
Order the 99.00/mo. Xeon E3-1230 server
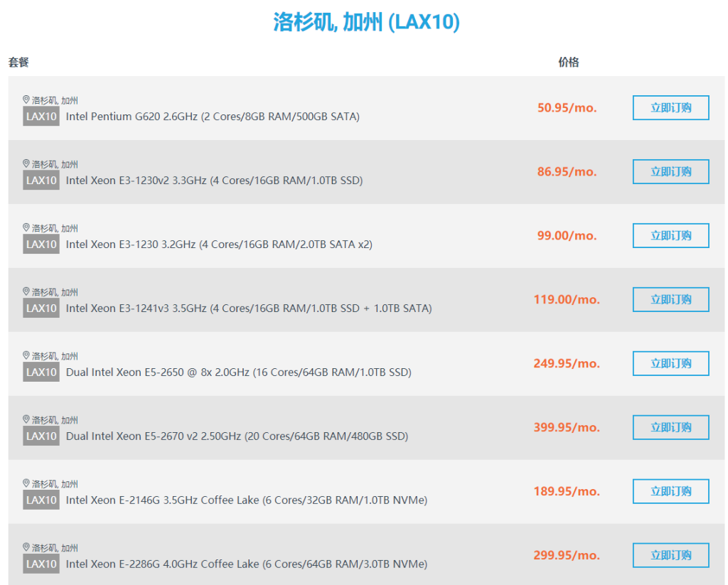[x=670, y=236]
